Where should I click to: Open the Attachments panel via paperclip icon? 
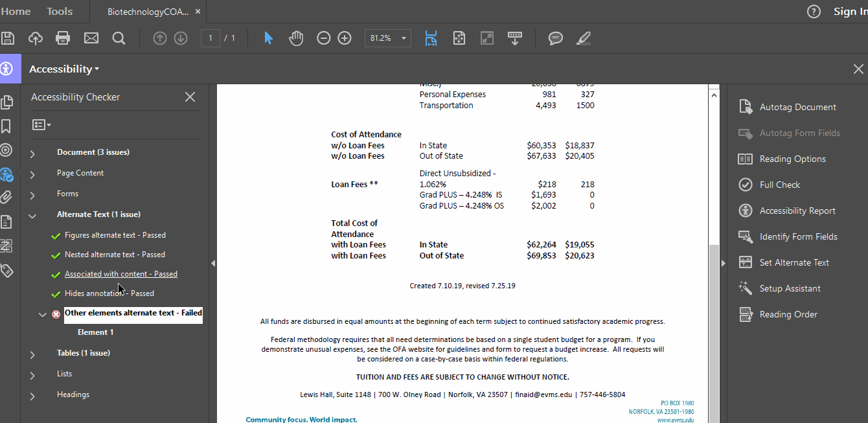click(x=8, y=198)
